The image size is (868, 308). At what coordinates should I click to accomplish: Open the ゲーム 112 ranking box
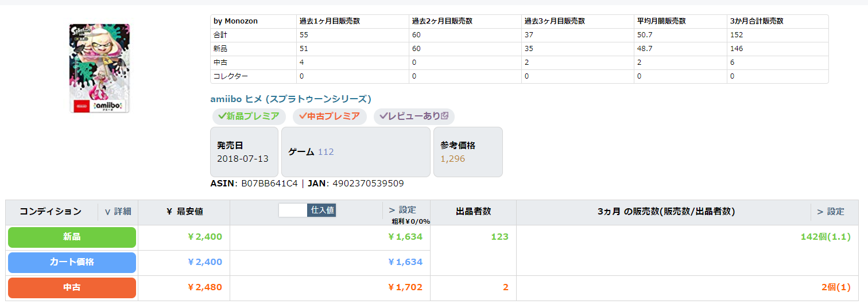coord(355,152)
